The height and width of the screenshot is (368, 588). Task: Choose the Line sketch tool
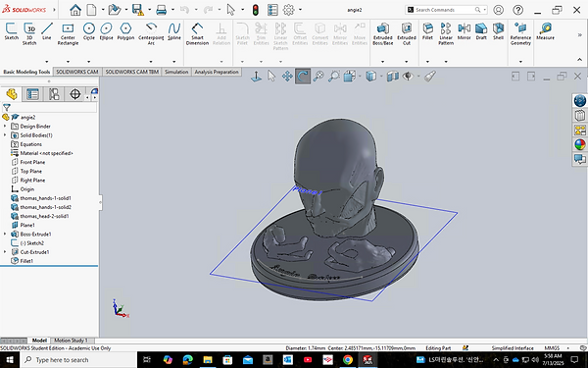click(47, 31)
